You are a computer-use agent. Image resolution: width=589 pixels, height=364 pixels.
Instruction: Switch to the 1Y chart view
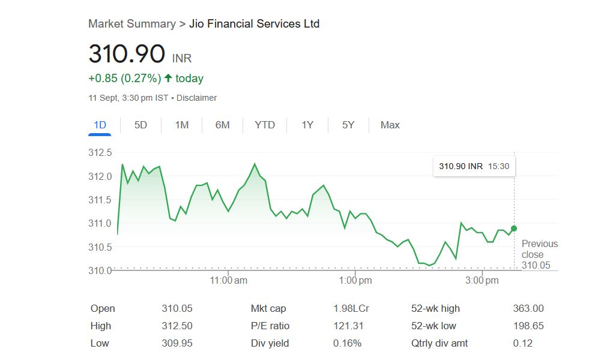click(307, 125)
